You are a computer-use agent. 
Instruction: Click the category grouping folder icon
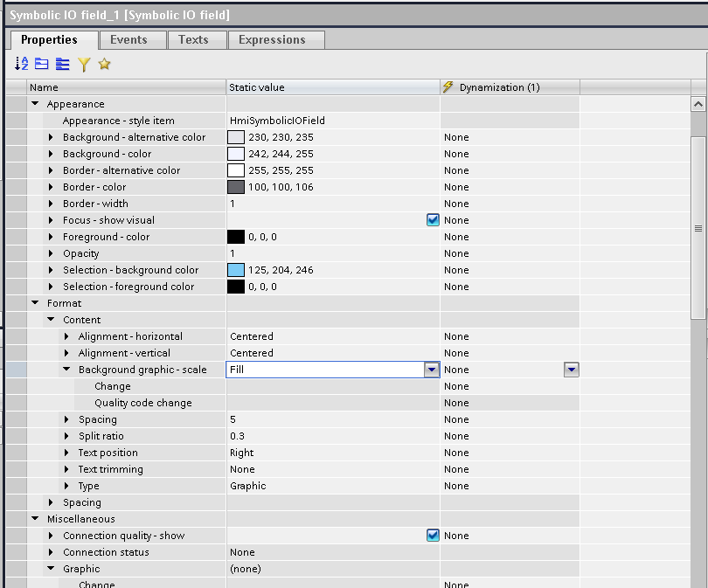point(42,64)
